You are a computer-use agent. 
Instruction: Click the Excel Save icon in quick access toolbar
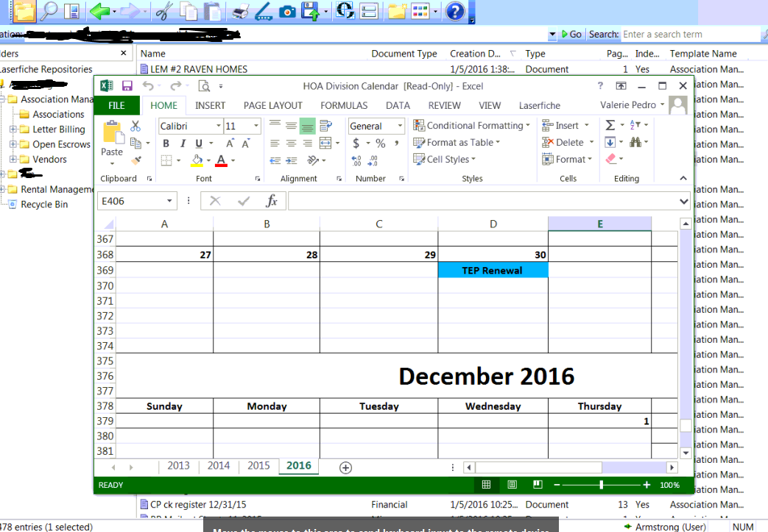[x=127, y=86]
